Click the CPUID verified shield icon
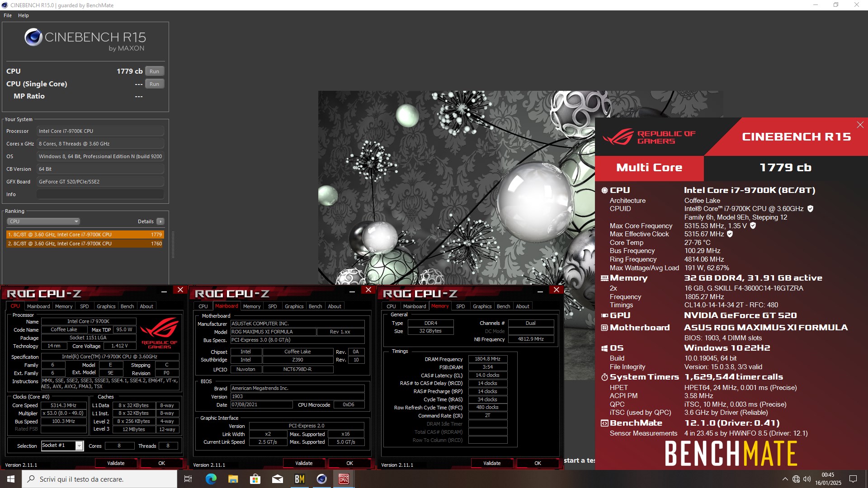The image size is (868, 488). pos(810,209)
